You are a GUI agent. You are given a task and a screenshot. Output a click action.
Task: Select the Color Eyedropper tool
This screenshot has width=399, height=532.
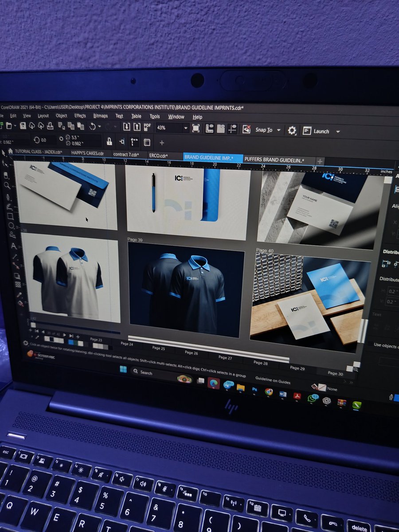[x=19, y=294]
